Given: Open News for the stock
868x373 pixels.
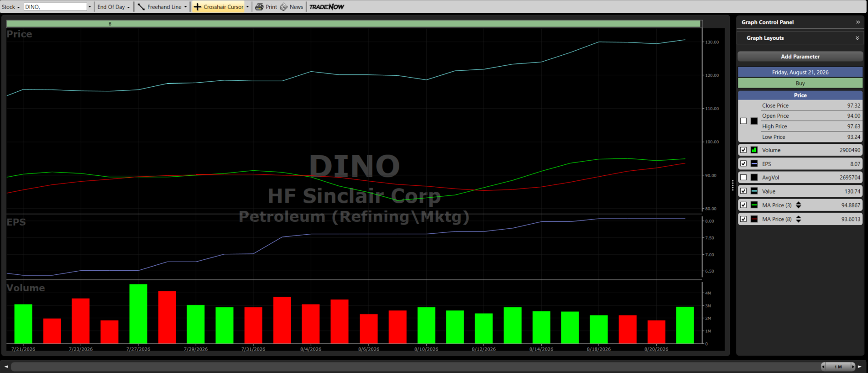Looking at the screenshot, I should [x=292, y=7].
